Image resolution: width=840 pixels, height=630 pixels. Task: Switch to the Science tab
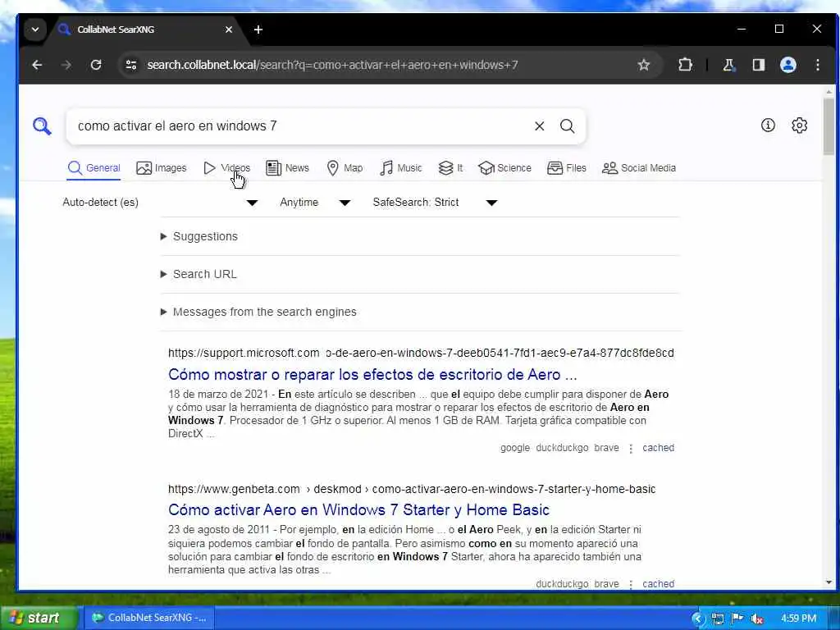coord(504,168)
